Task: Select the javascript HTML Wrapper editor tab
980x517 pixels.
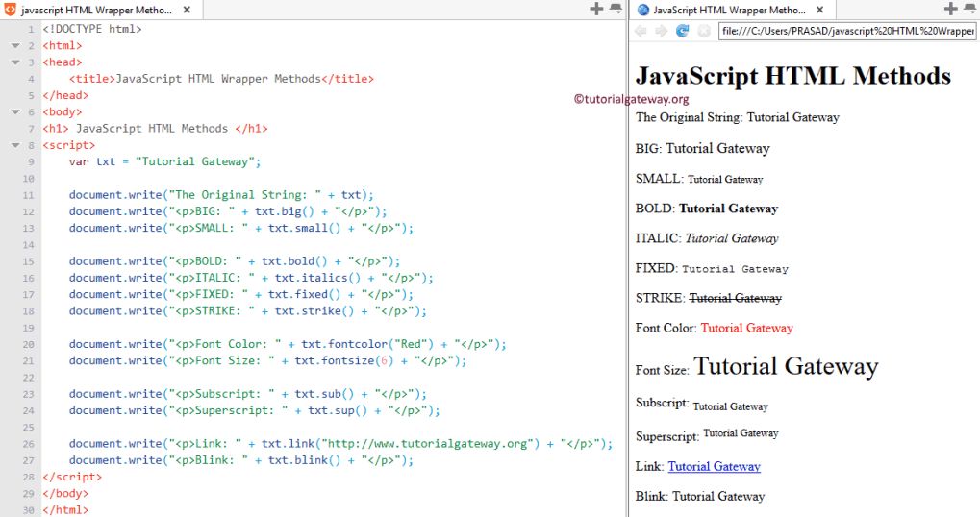Action: pos(97,10)
